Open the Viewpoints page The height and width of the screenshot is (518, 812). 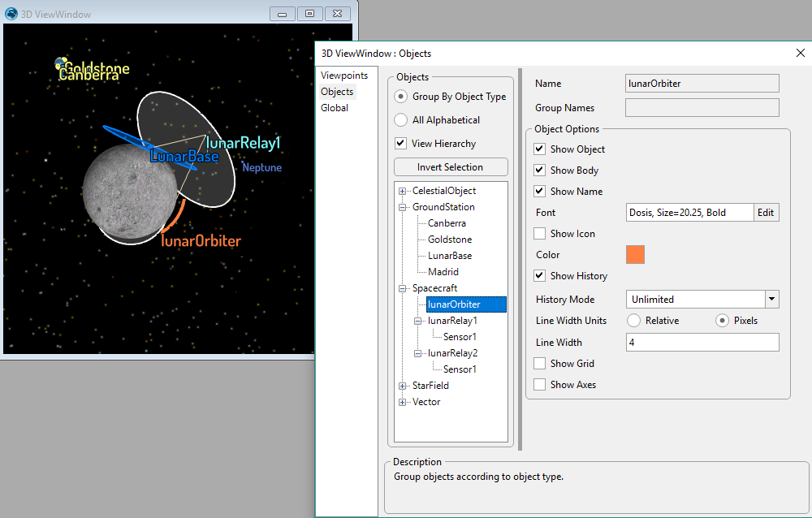(344, 76)
